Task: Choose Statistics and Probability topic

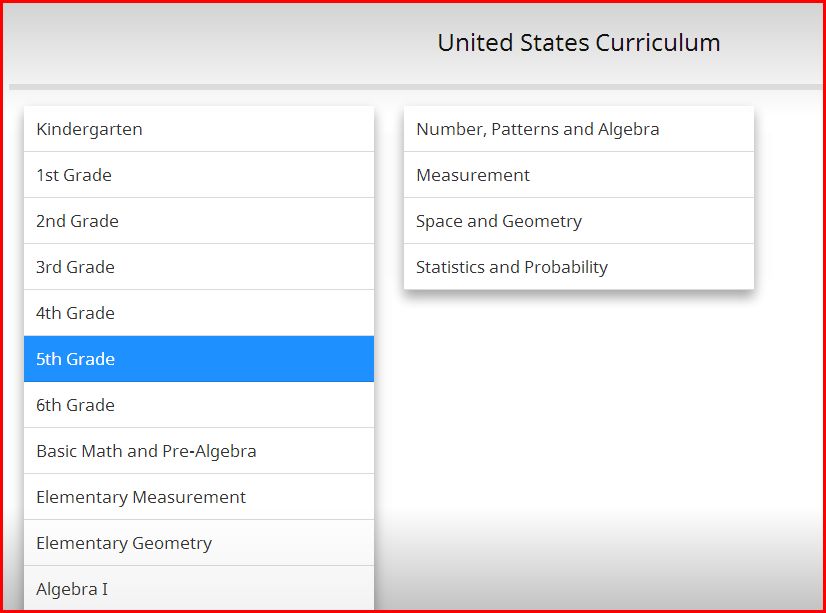Action: coord(578,266)
